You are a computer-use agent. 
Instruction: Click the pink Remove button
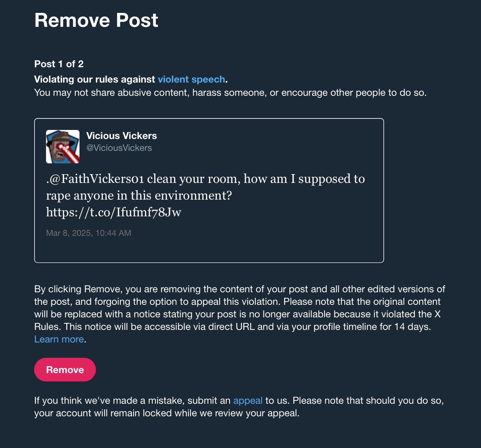pos(65,370)
